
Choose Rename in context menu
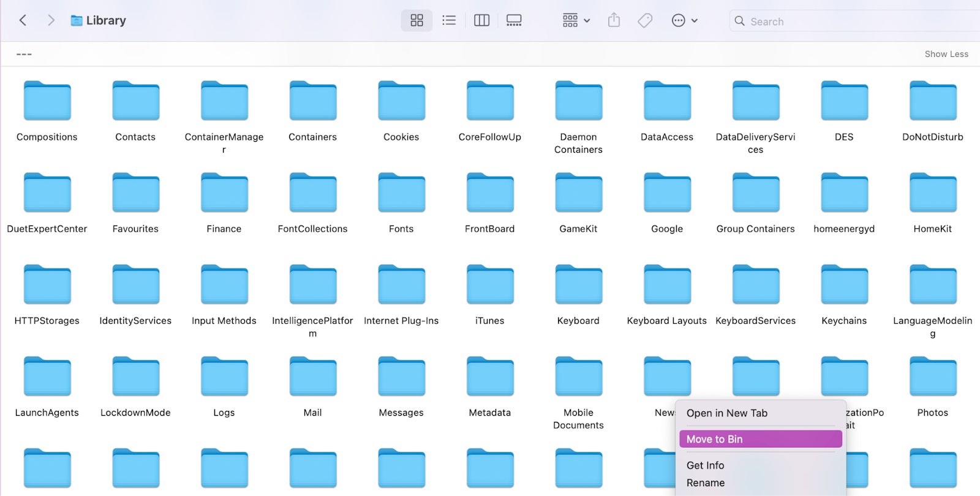pyautogui.click(x=760, y=483)
